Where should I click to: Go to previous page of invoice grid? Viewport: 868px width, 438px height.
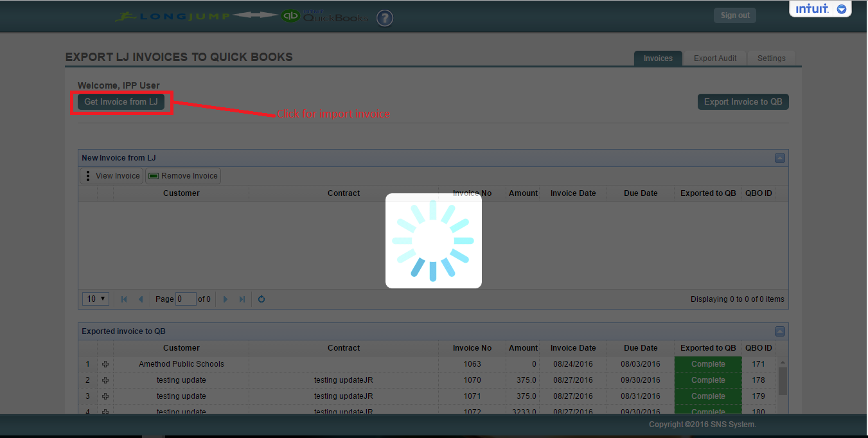click(141, 299)
